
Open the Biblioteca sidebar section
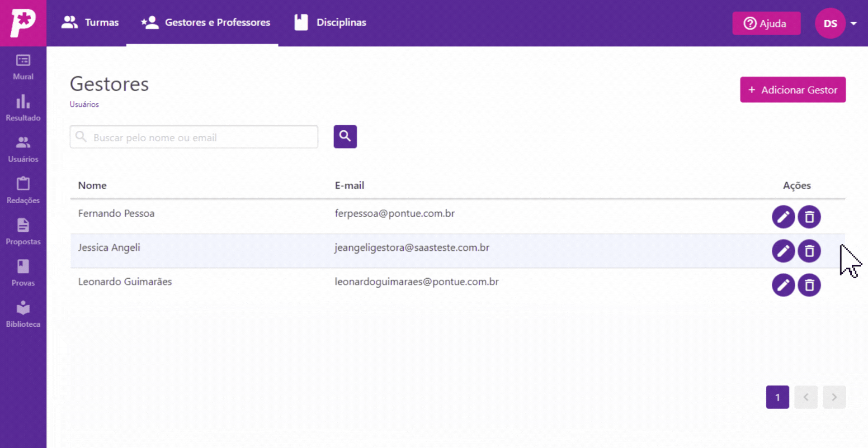coord(23,315)
